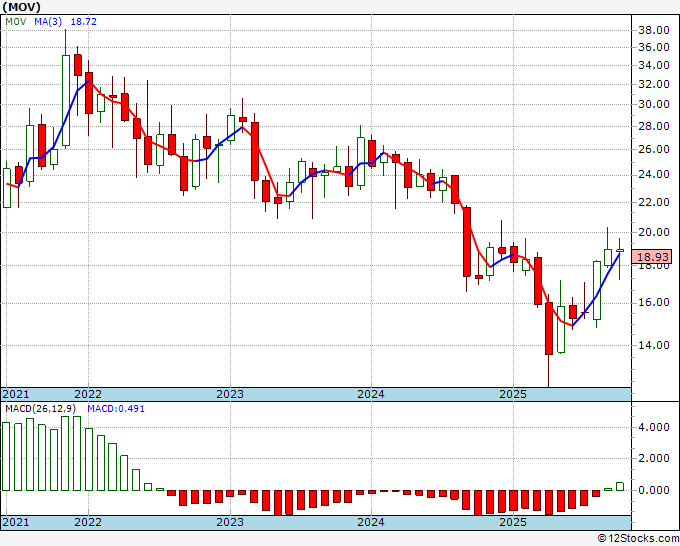Click the MACD:0.491 value label

pos(116,409)
